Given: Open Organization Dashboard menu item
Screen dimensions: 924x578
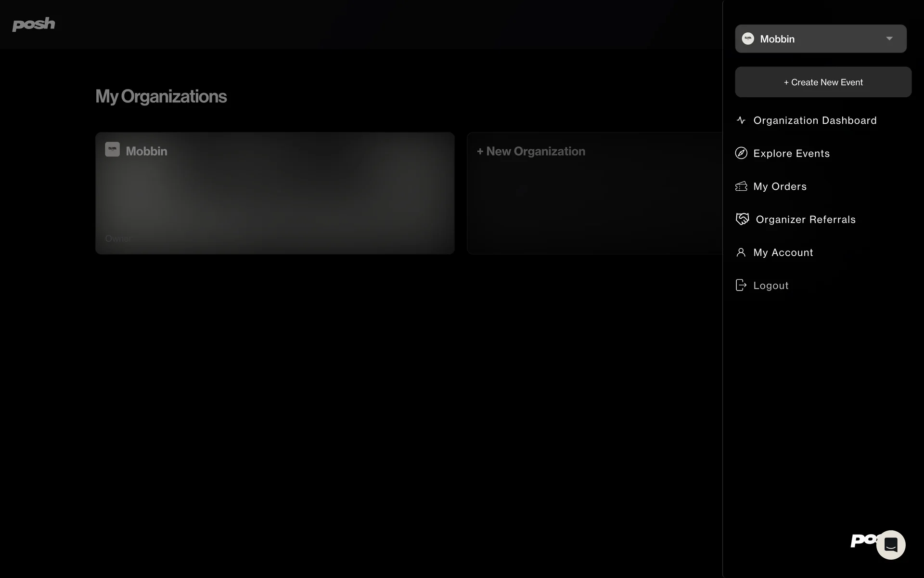Looking at the screenshot, I should [815, 120].
